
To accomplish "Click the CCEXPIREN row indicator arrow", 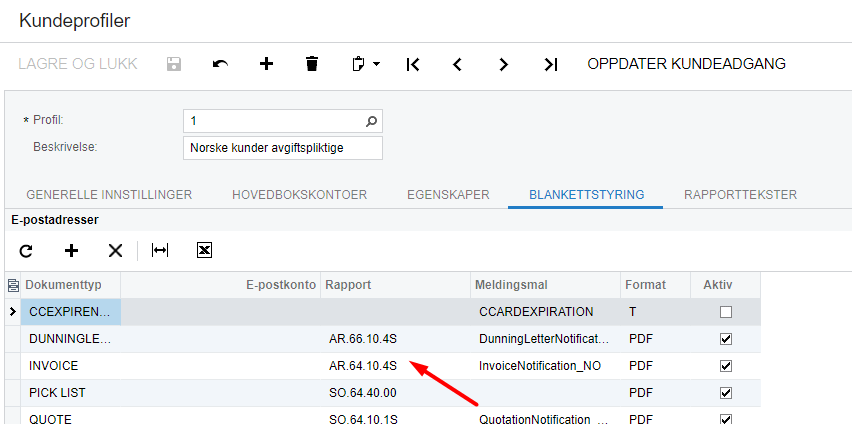I will coord(12,312).
